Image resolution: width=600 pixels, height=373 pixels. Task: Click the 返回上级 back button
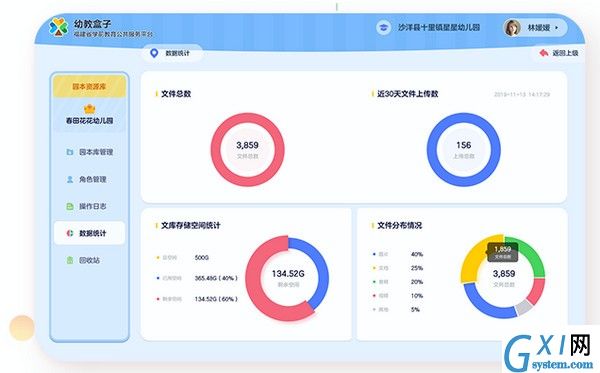tap(559, 53)
